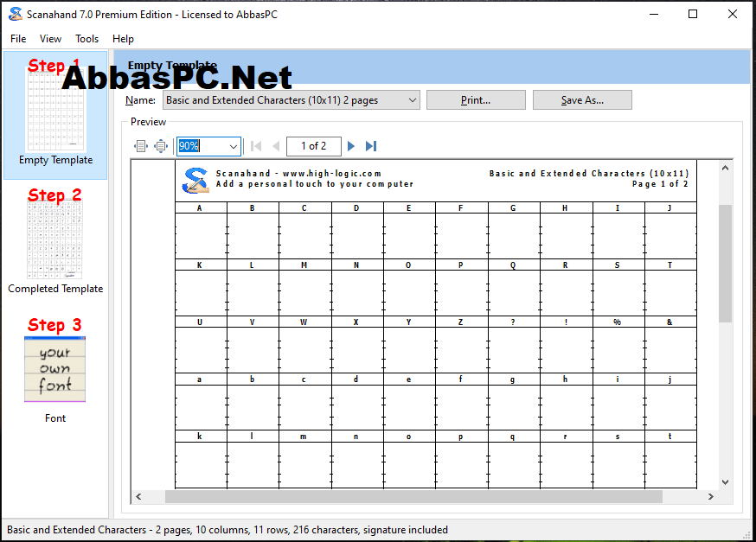Expand the template Name dropdown

(413, 100)
